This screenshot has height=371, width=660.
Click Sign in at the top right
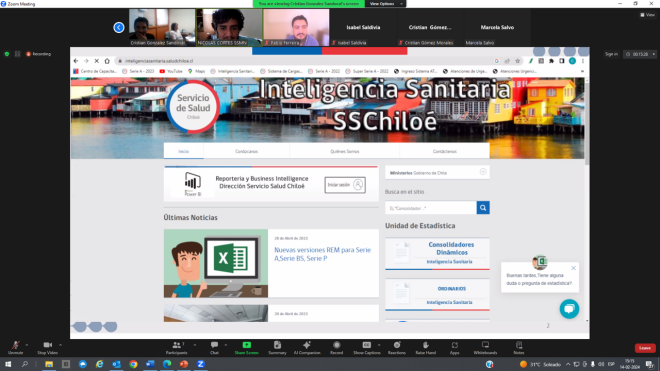[611, 54]
